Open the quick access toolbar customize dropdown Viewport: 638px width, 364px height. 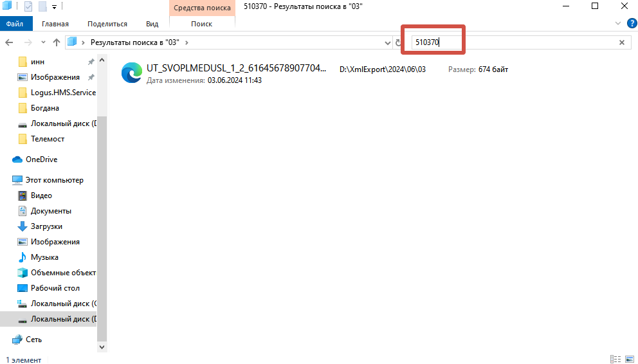click(54, 7)
